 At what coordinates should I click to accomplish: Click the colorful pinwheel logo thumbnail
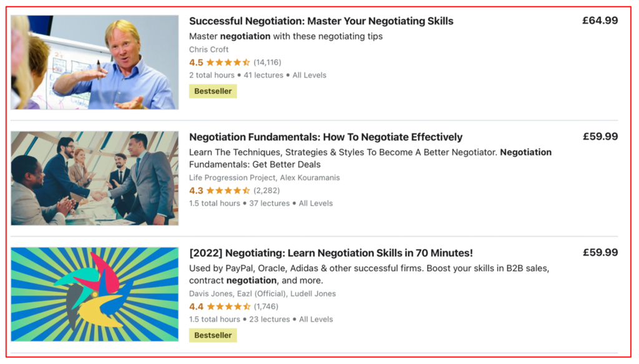click(x=94, y=294)
